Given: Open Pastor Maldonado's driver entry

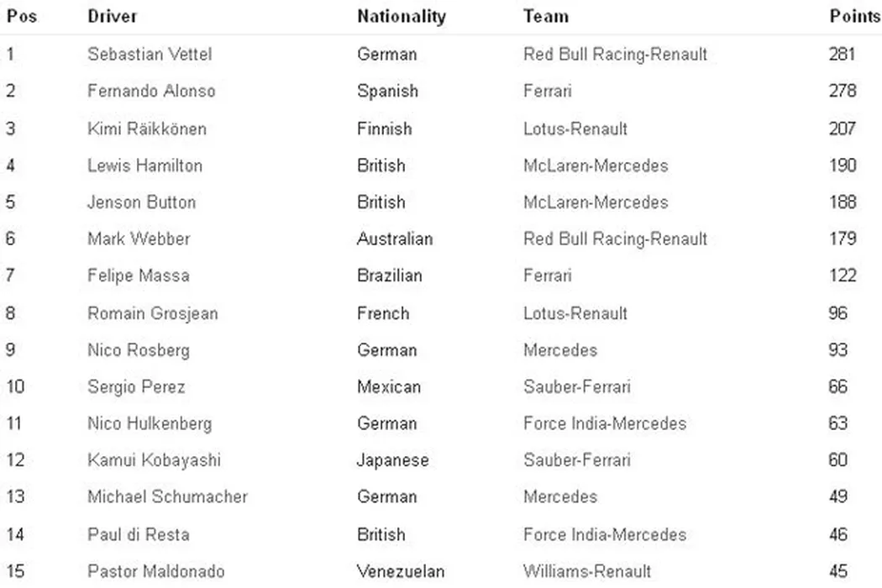Looking at the screenshot, I should (x=155, y=571).
